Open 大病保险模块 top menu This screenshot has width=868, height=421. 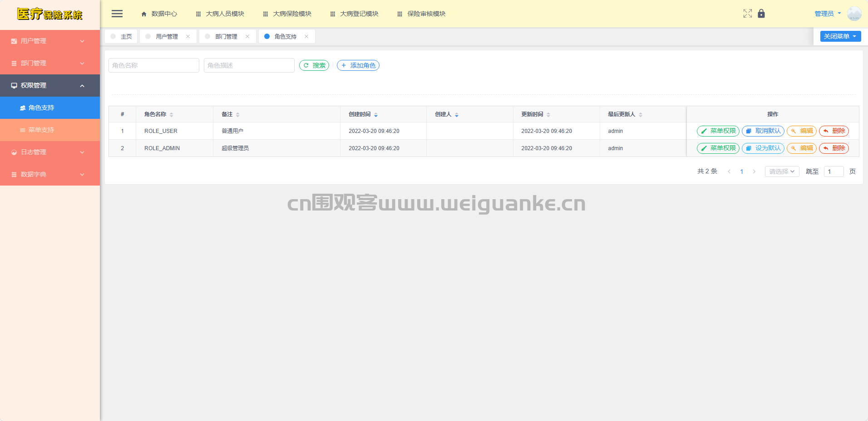(x=287, y=14)
